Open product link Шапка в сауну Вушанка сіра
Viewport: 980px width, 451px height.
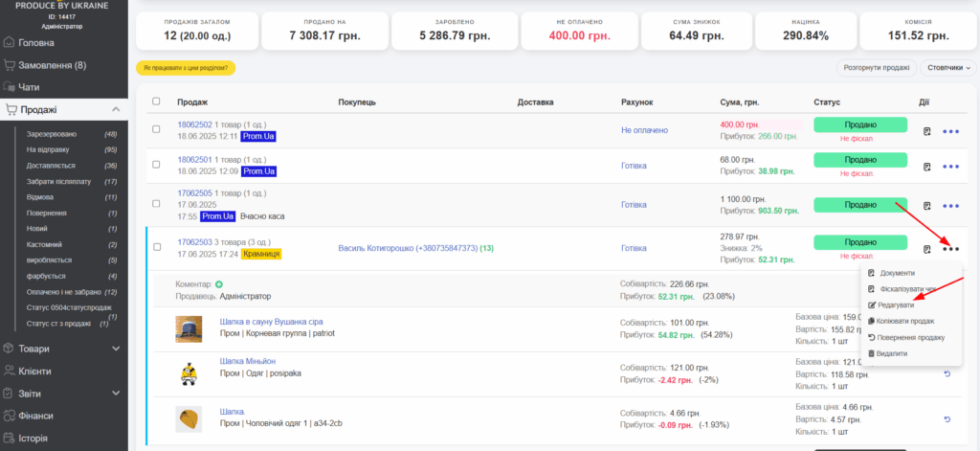(x=271, y=322)
